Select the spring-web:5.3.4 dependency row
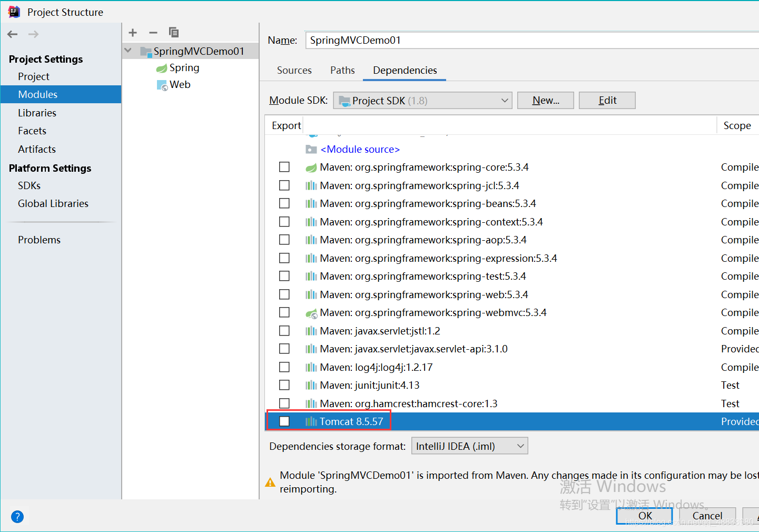The width and height of the screenshot is (759, 532). click(x=512, y=294)
